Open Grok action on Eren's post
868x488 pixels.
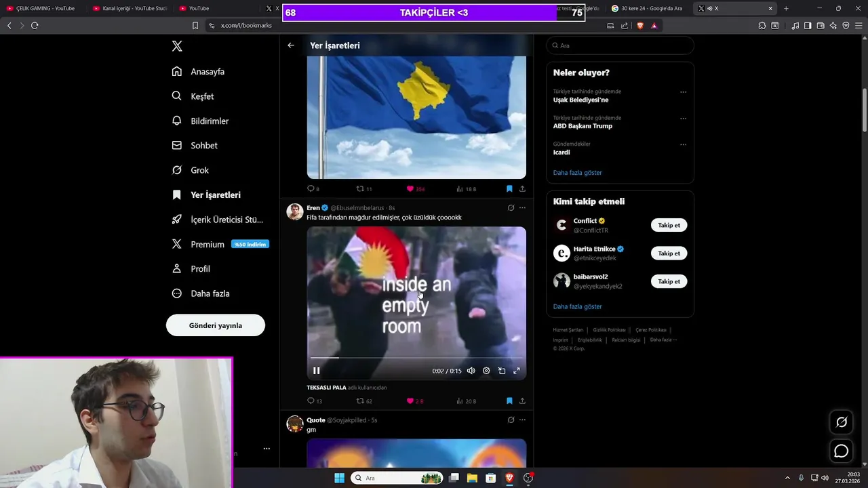[x=511, y=208]
